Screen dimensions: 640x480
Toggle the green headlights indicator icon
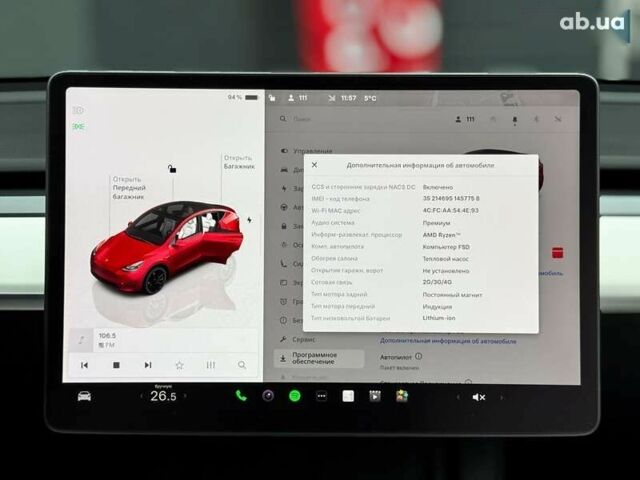pyautogui.click(x=78, y=127)
